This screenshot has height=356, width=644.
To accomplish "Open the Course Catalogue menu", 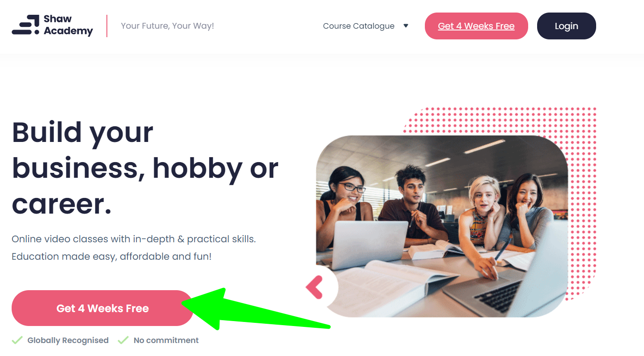I will tap(359, 26).
